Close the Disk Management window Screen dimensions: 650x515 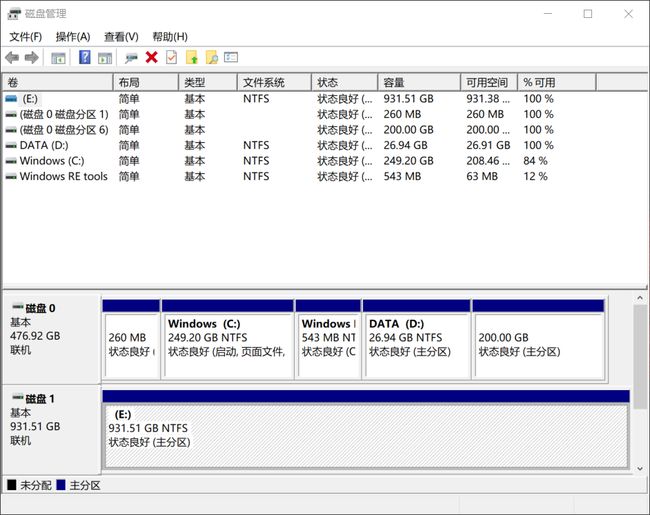tap(628, 14)
